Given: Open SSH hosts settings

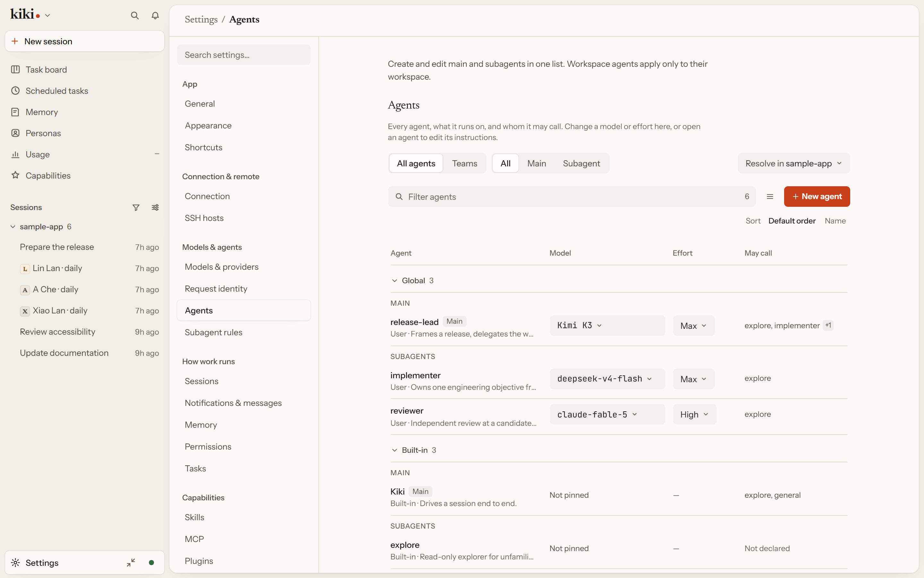Looking at the screenshot, I should 244,218.
